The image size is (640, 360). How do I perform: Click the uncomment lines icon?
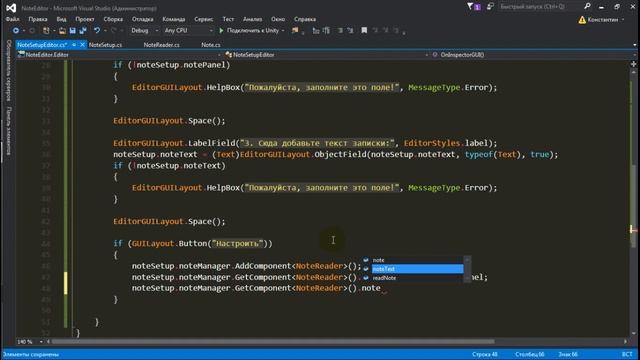[x=350, y=31]
